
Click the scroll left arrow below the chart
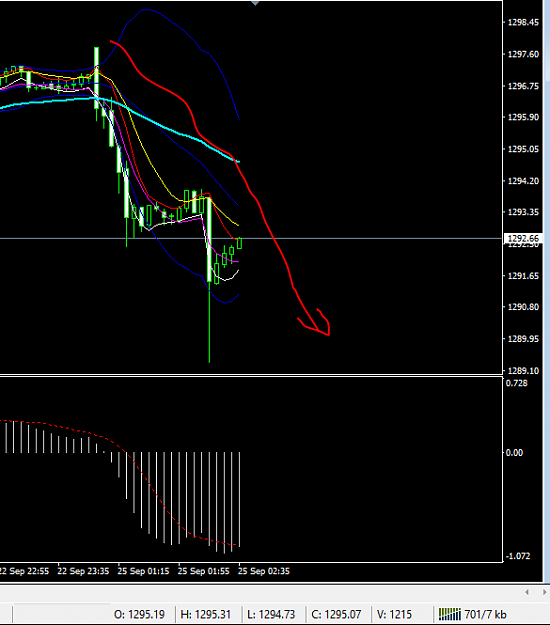tap(527, 592)
